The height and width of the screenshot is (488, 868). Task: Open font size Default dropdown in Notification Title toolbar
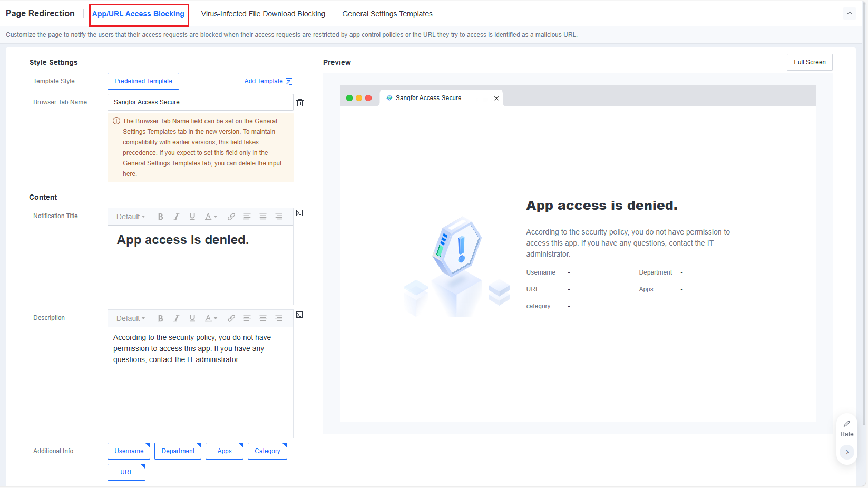pos(131,217)
